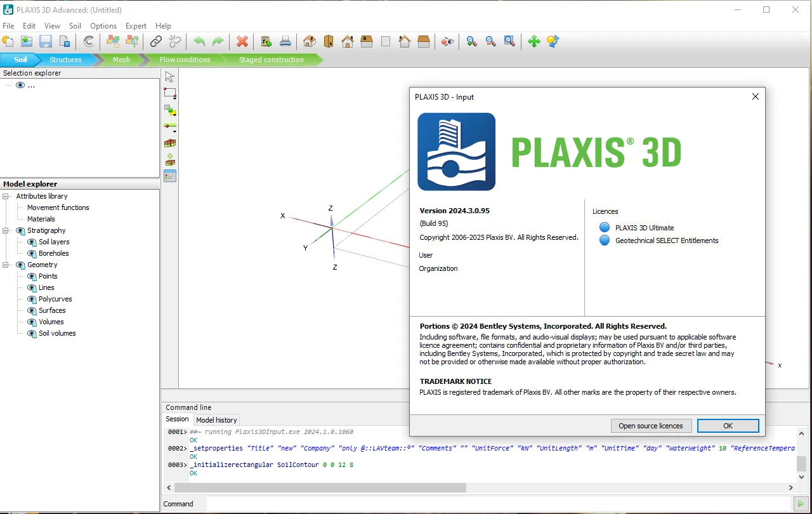Select the arrow Selection tool
The image size is (812, 514).
[x=169, y=77]
